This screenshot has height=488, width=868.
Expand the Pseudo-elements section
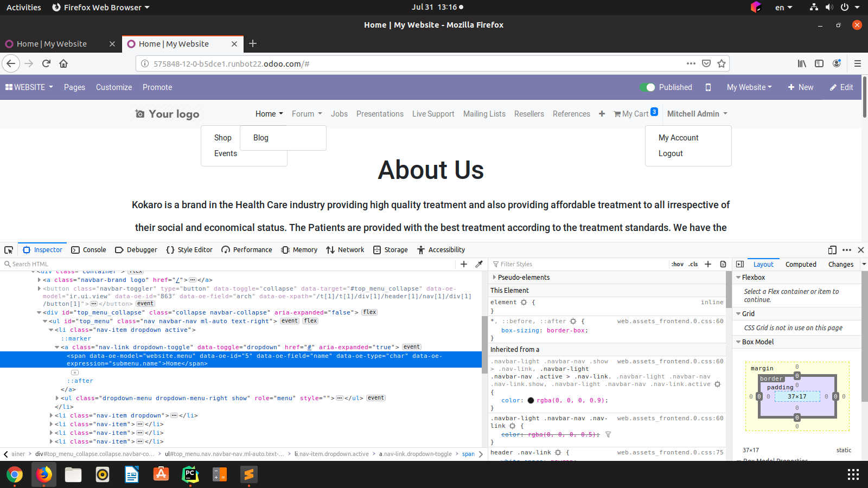click(494, 277)
